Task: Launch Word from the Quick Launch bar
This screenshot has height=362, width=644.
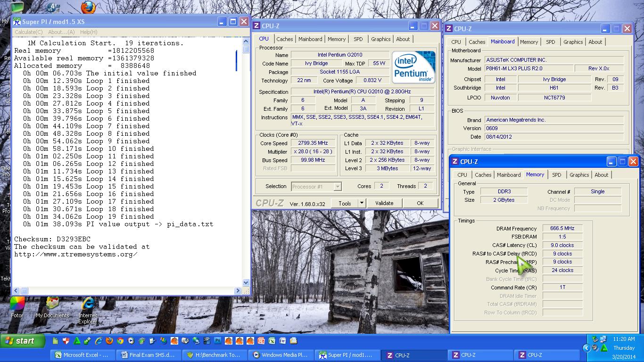Action: pos(283,341)
